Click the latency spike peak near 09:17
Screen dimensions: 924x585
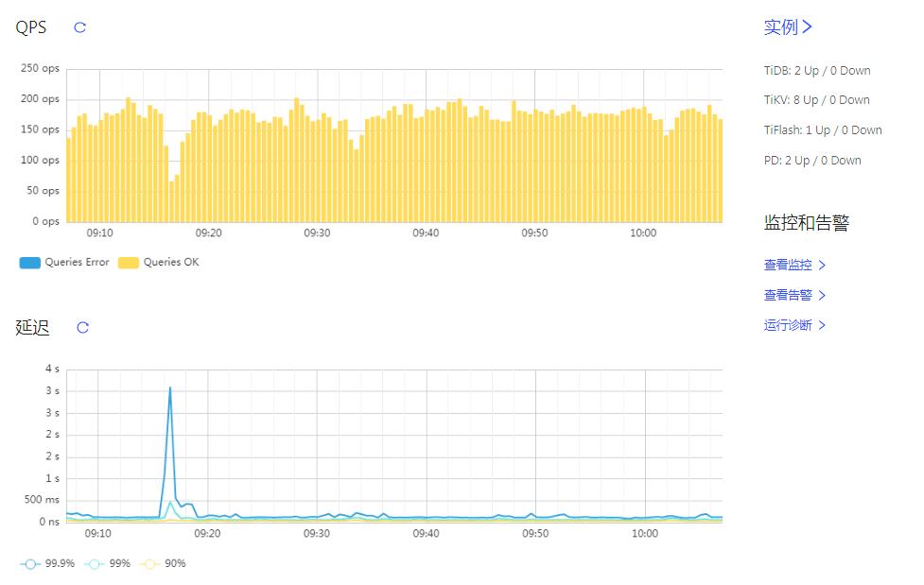pyautogui.click(x=170, y=387)
